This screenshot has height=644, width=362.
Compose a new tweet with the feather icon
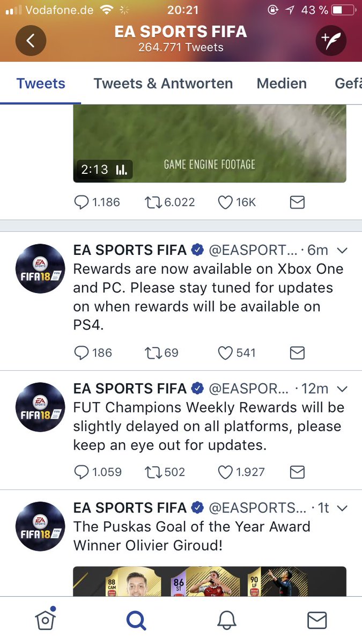tap(331, 41)
